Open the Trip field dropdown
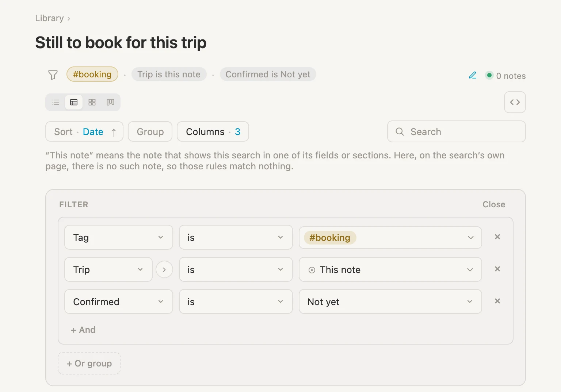 coord(108,269)
